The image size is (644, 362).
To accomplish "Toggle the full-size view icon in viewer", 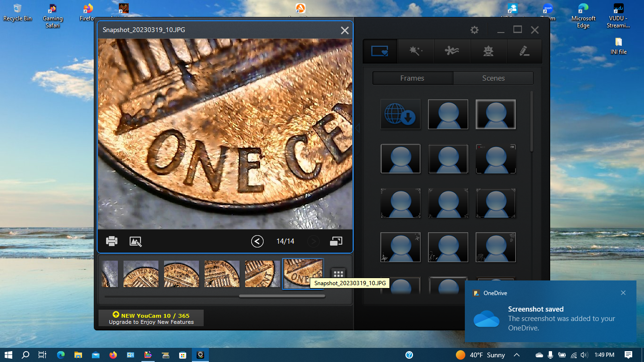I will pyautogui.click(x=336, y=241).
